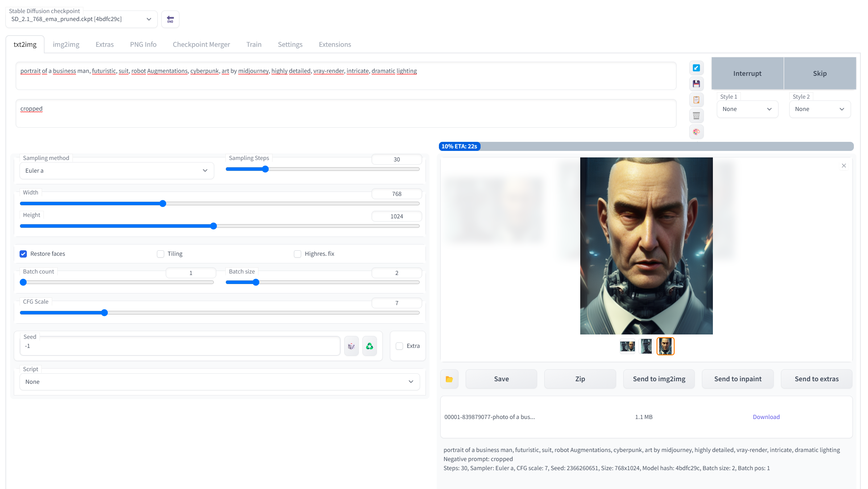Click the Download link
The height and width of the screenshot is (489, 868).
click(x=766, y=417)
